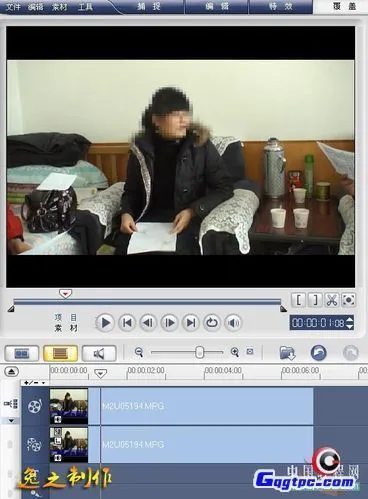Click the 00:00:02.00 ruler mark
Image resolution: width=368 pixels, height=499 pixels.
146,370
